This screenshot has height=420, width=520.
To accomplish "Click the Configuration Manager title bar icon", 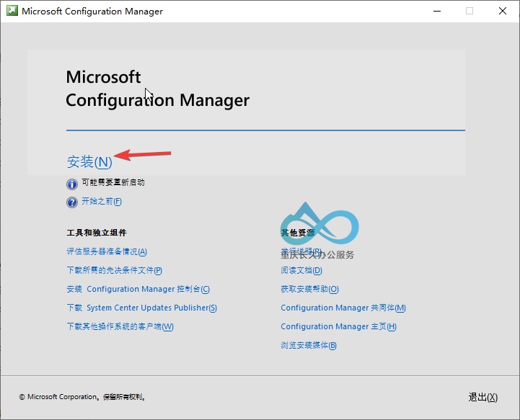I will 12,11.
